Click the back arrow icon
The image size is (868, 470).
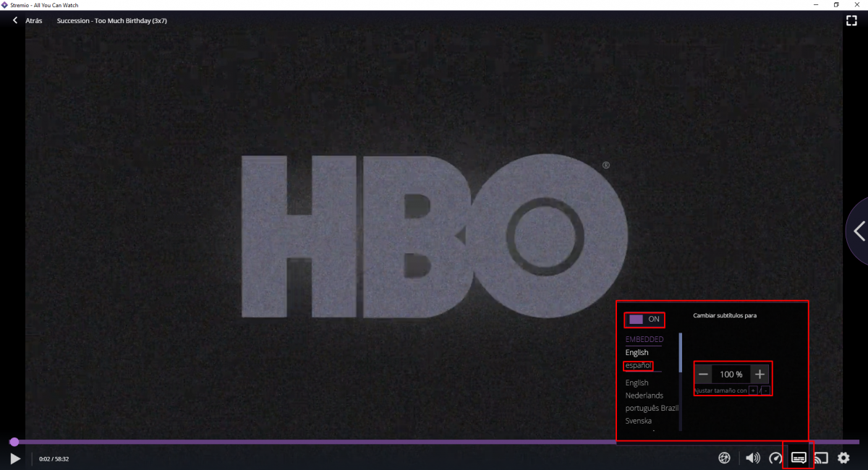14,20
